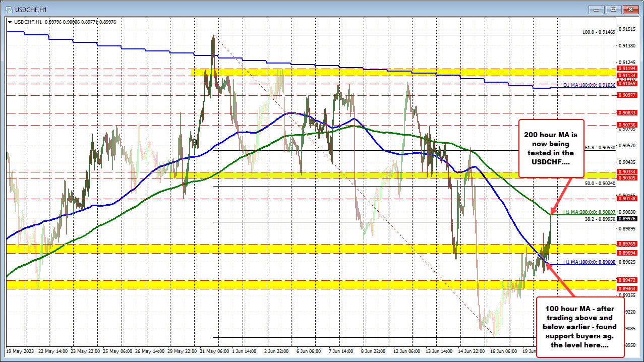Select the 200 hour MA annotation box
The image size is (644, 362).
pos(551,148)
